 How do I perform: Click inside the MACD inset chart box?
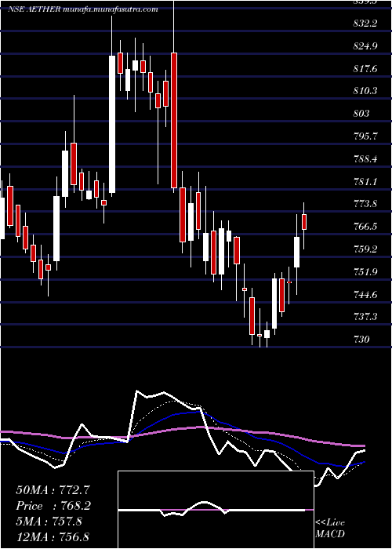[216, 510]
